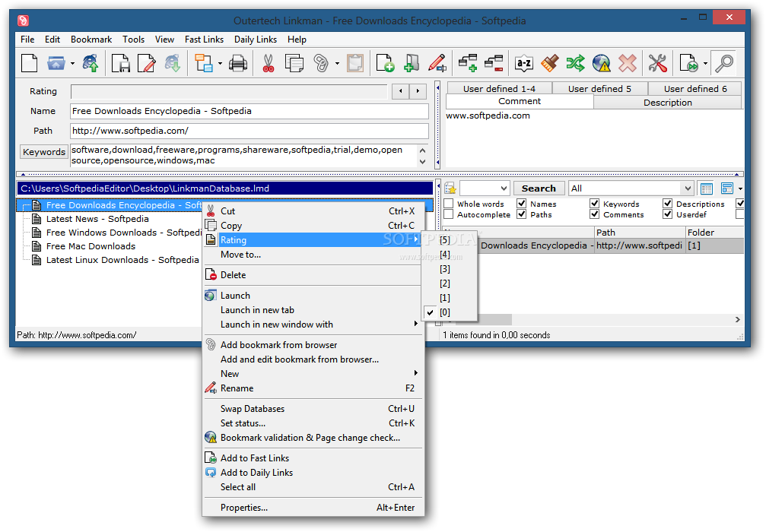Toggle the Autocomplete checkbox

(449, 214)
